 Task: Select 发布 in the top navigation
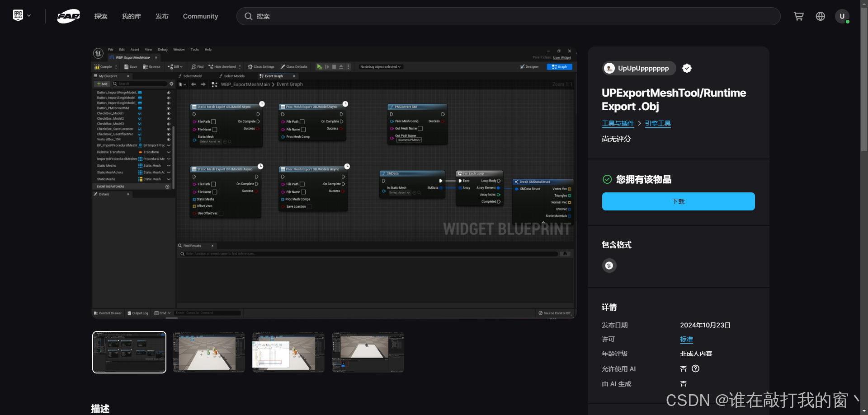(x=162, y=16)
